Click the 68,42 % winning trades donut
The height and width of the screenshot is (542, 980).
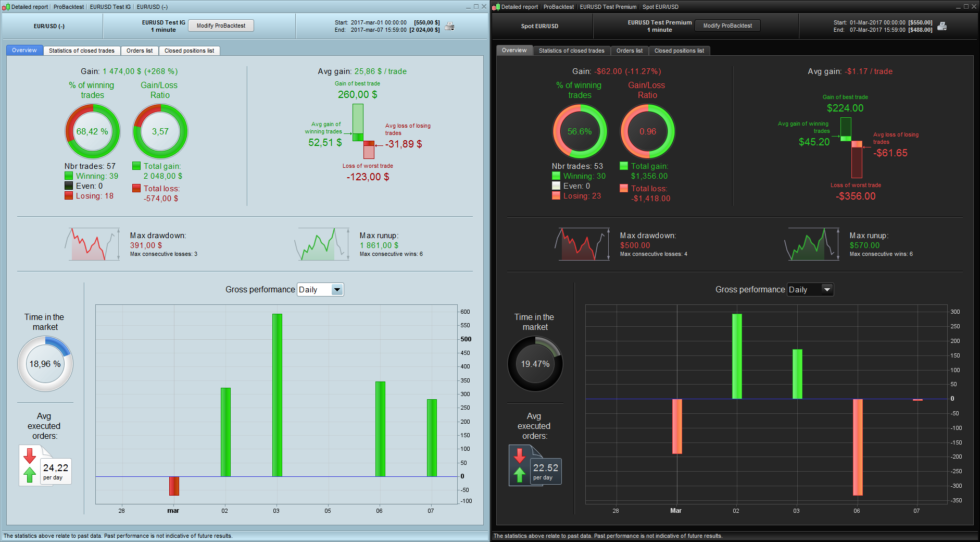(93, 131)
